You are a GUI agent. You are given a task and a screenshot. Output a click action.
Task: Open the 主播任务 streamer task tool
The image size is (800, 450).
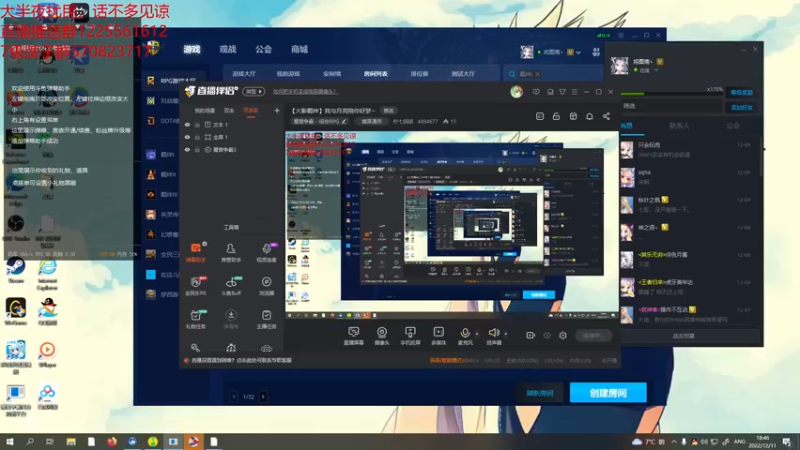[266, 319]
